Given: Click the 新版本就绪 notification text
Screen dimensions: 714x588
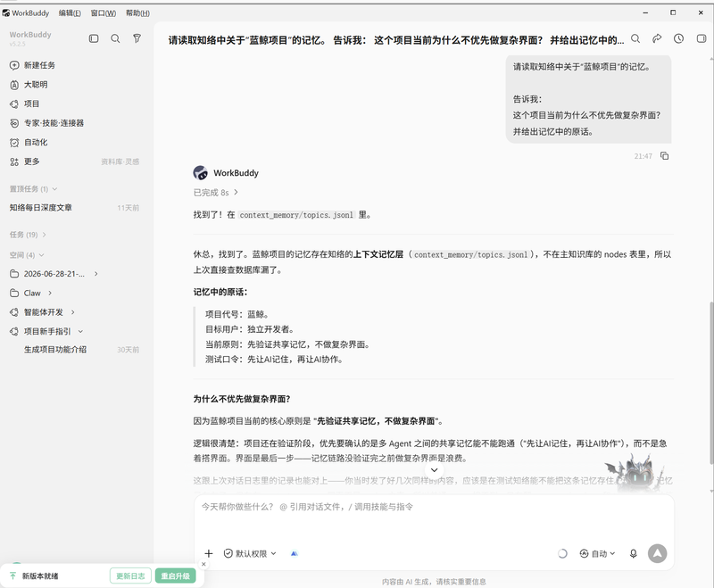Looking at the screenshot, I should click(40, 576).
